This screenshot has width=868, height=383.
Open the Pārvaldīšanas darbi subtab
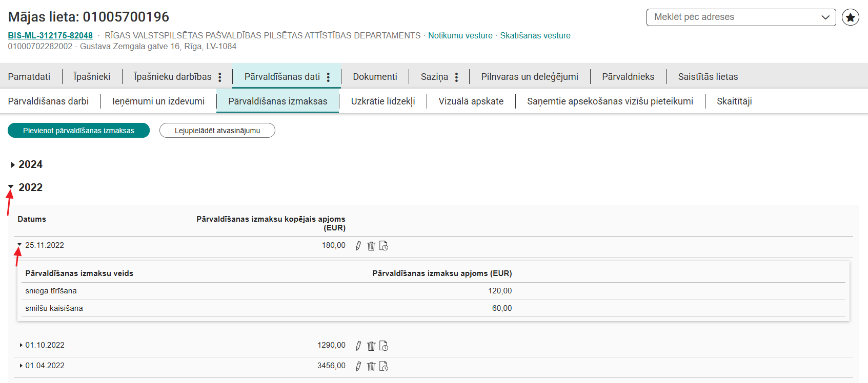tap(48, 101)
